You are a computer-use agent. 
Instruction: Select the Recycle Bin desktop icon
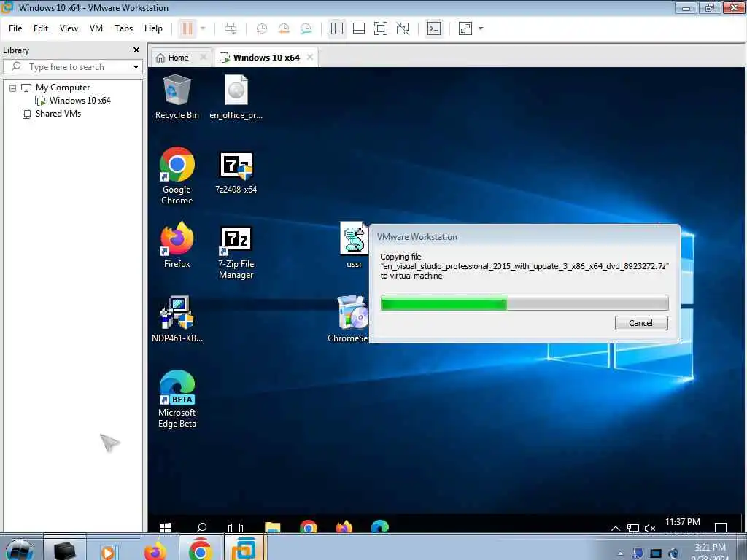point(177,98)
